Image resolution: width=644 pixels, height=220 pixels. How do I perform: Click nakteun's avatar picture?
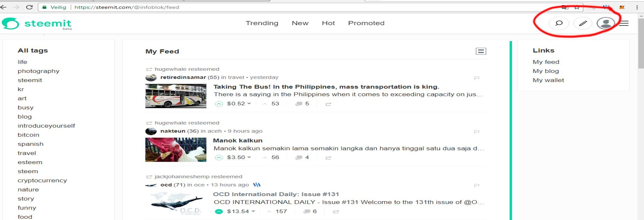pyautogui.click(x=151, y=131)
